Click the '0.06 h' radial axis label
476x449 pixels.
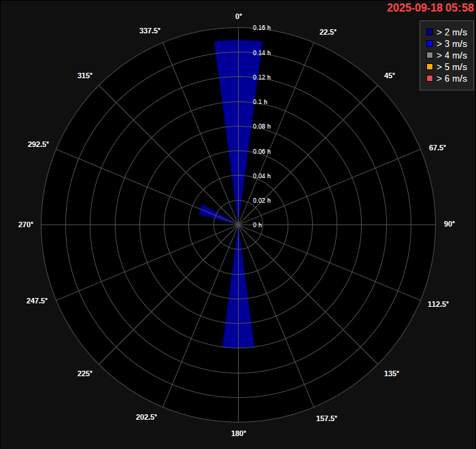[x=262, y=152]
